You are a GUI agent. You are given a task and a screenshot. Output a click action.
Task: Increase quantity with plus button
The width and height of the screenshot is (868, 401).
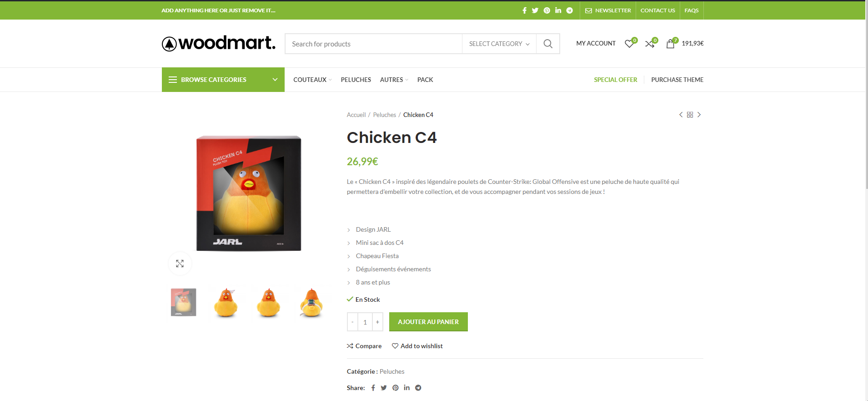377,322
